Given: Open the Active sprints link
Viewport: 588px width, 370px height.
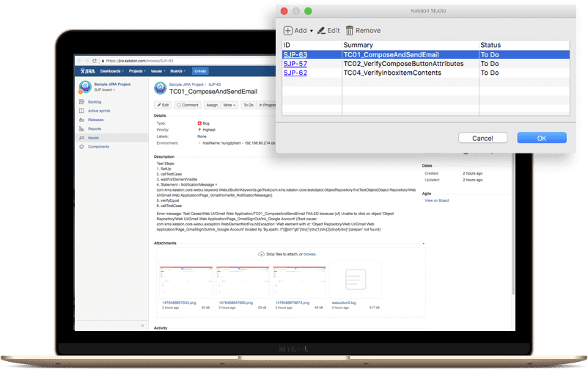Looking at the screenshot, I should pyautogui.click(x=99, y=111).
